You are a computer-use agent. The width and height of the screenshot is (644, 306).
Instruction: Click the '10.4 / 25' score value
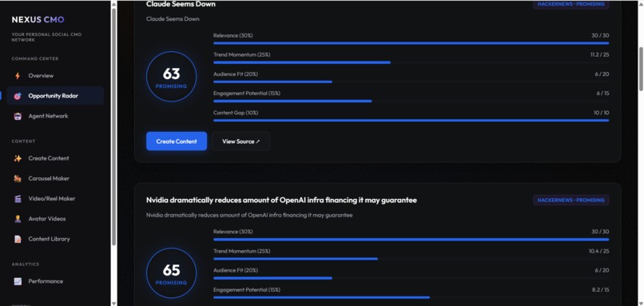coord(598,251)
